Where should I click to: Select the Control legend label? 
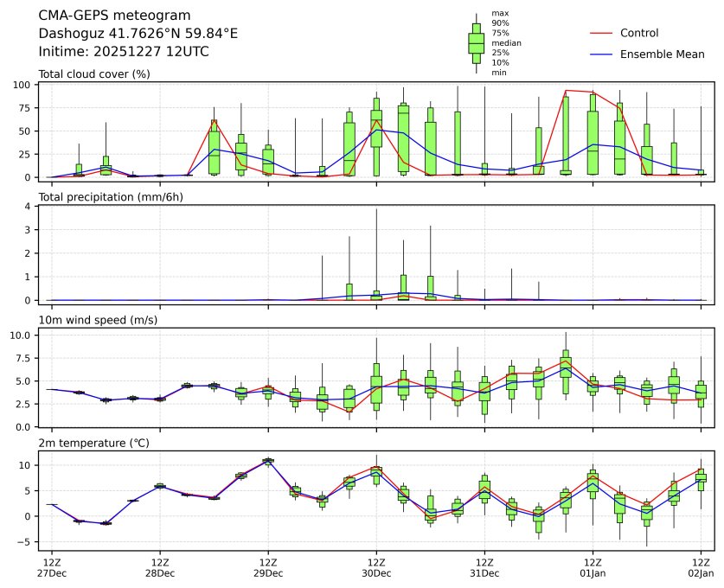point(639,33)
